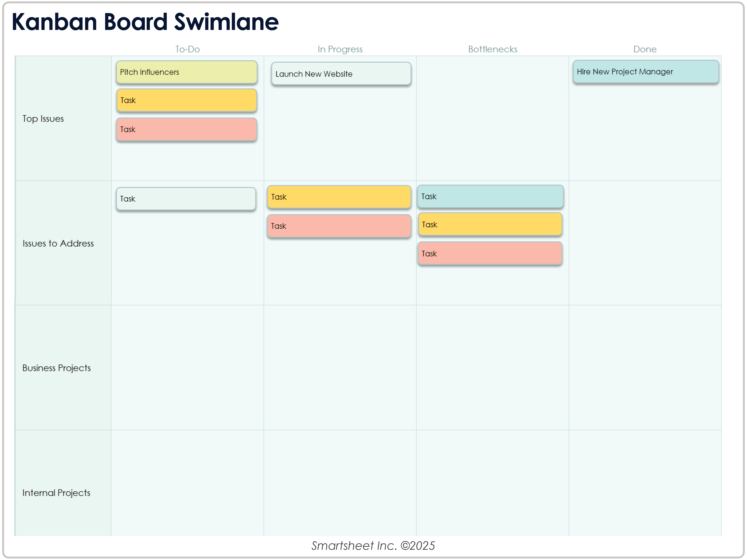Select the white Task card under To-Do
Image resolution: width=747 pixels, height=560 pixels.
pos(186,199)
